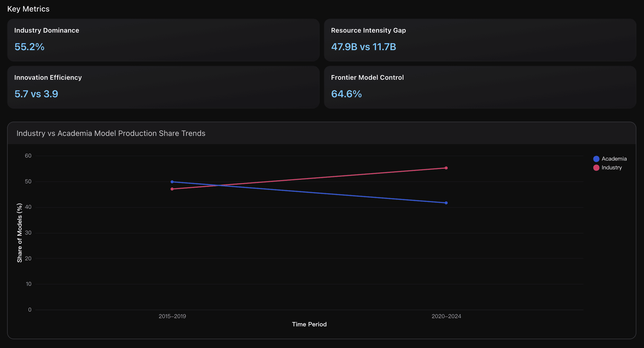Click Industry data point for 2020–2024
Viewport: 644px width, 348px height.
tap(446, 168)
